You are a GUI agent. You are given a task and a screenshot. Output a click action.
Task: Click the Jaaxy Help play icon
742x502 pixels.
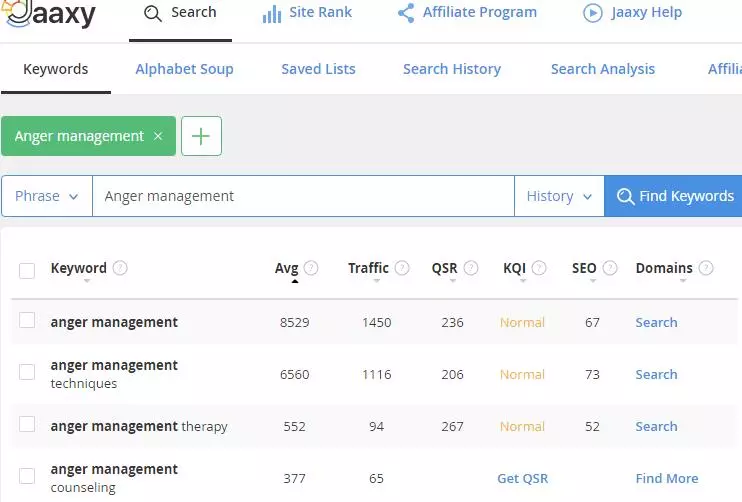click(x=592, y=13)
